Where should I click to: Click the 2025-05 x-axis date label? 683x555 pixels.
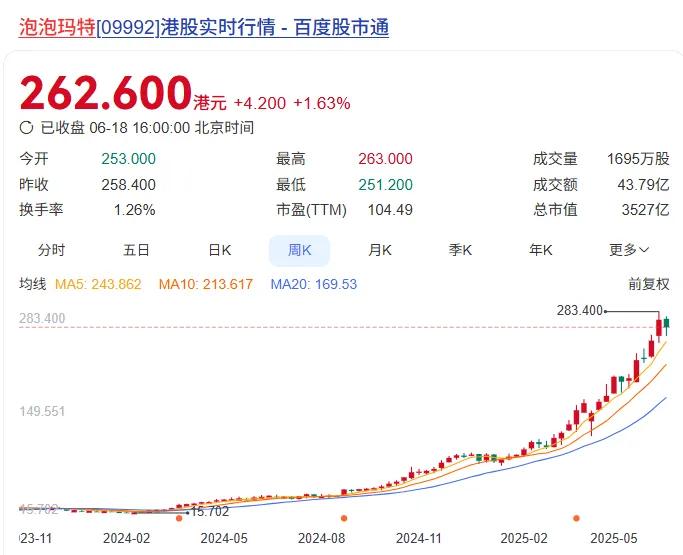614,538
